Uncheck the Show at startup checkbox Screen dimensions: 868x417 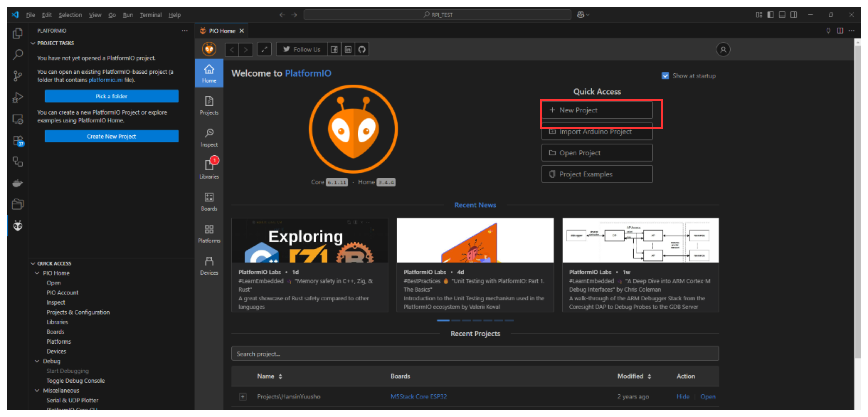[665, 76]
